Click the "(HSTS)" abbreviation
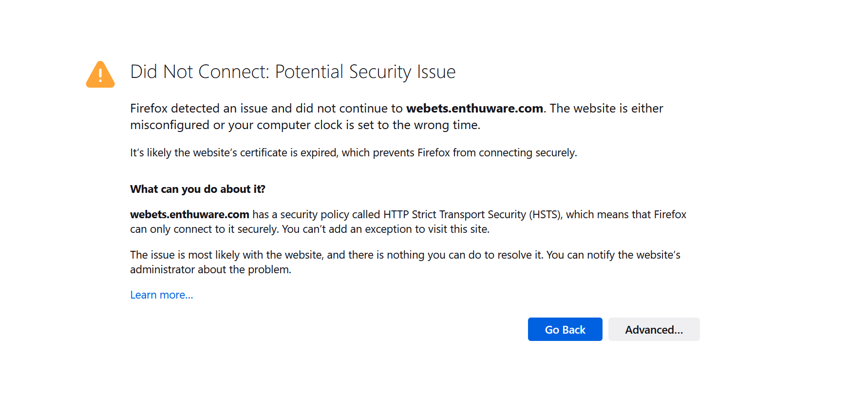The image size is (868, 395). (x=546, y=215)
